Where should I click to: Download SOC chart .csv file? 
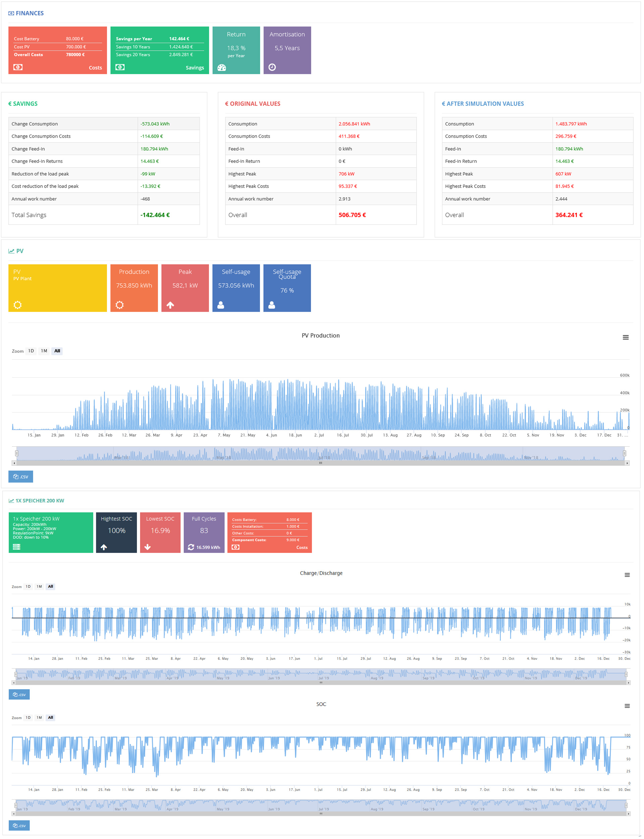pos(19,826)
